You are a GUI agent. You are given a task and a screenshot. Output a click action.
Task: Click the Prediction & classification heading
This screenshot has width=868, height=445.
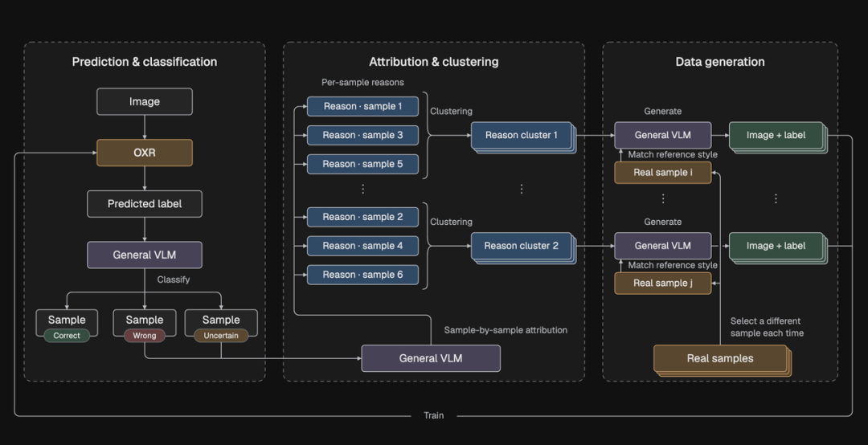tap(145, 61)
